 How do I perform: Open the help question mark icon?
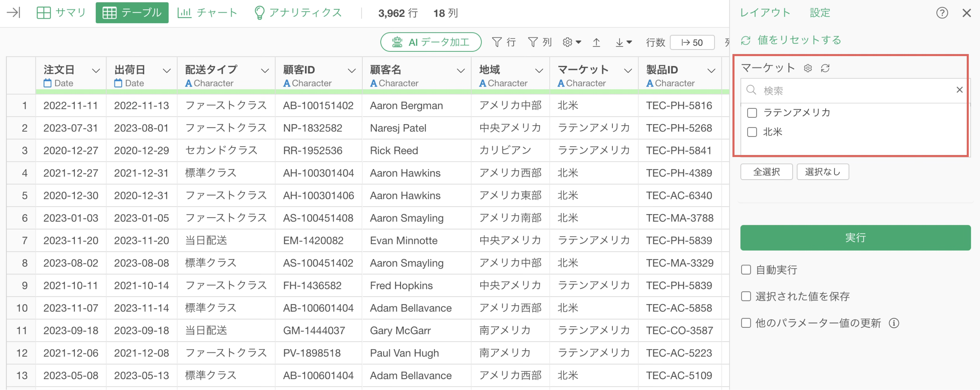(x=941, y=13)
